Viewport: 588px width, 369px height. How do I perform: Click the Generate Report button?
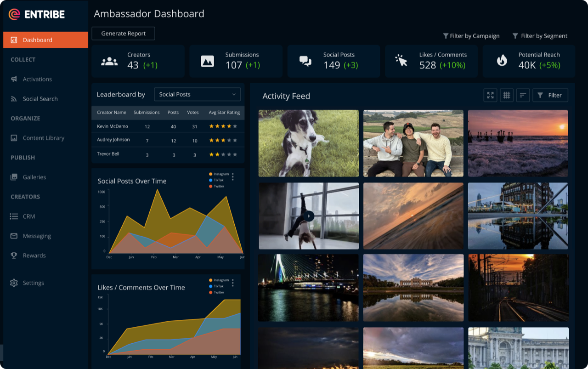123,34
